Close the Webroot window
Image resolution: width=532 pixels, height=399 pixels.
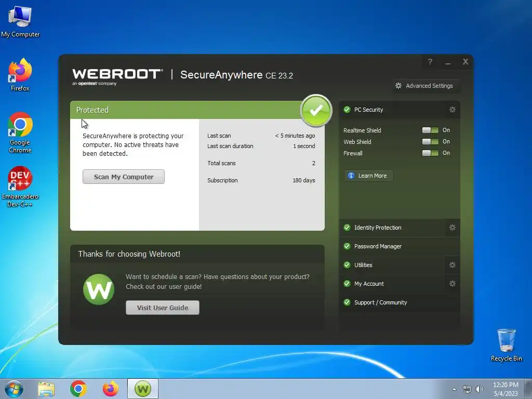click(x=465, y=61)
